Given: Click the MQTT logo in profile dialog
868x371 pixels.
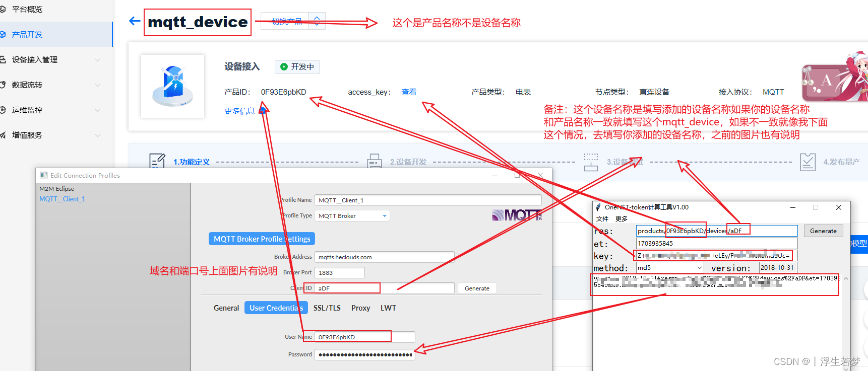Looking at the screenshot, I should 517,215.
